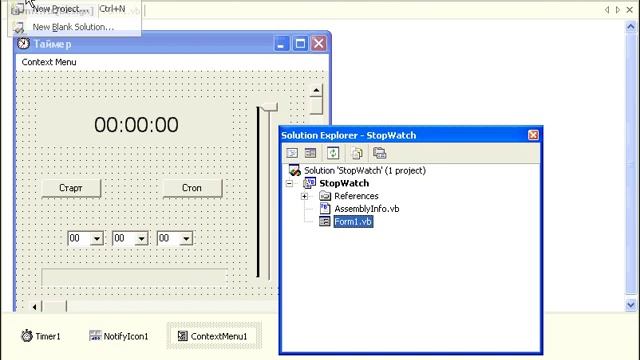Toggle Show All Files in Solution Explorer
The image size is (640, 360).
pos(357,153)
